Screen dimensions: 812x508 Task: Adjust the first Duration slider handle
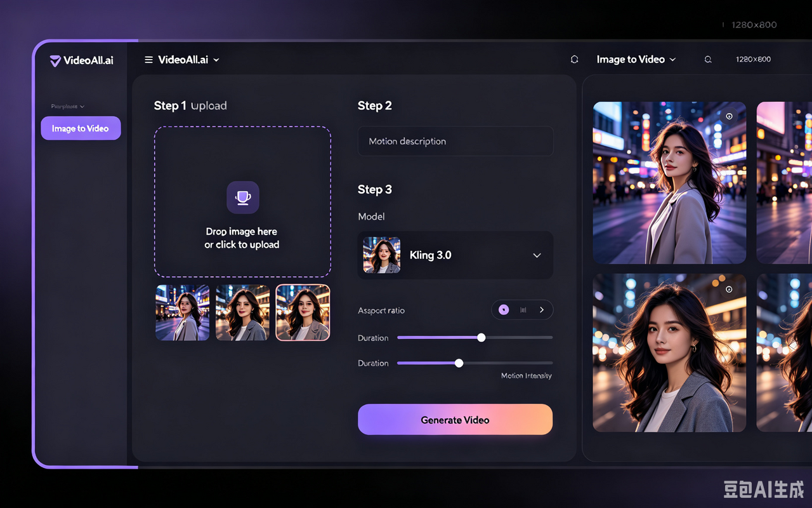pos(481,338)
